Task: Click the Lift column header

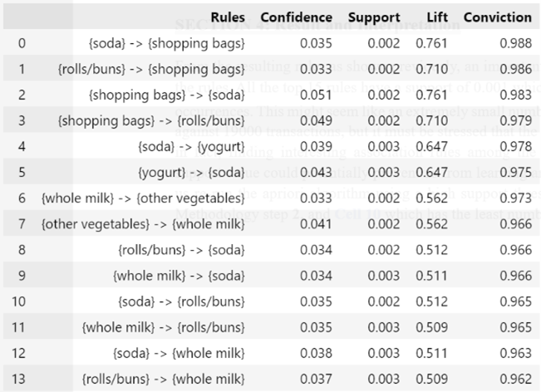Action: point(437,17)
